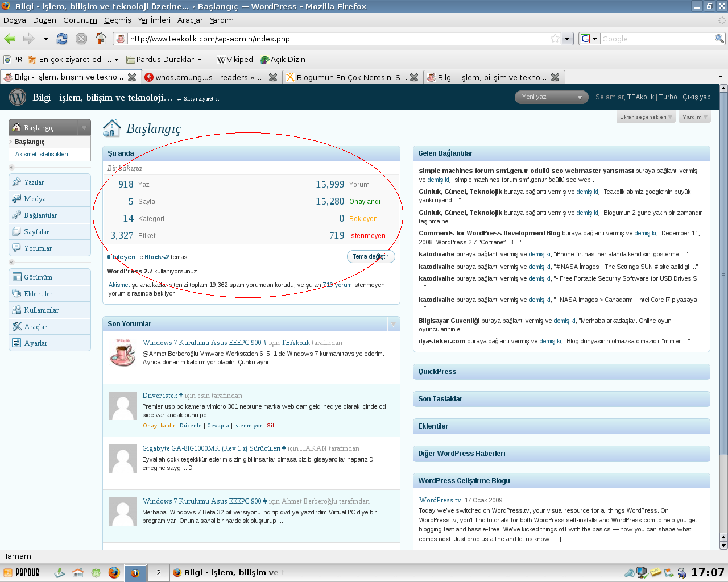Open Pardus Durakları bookmark folder
The width and height of the screenshot is (728, 582).
165,59
